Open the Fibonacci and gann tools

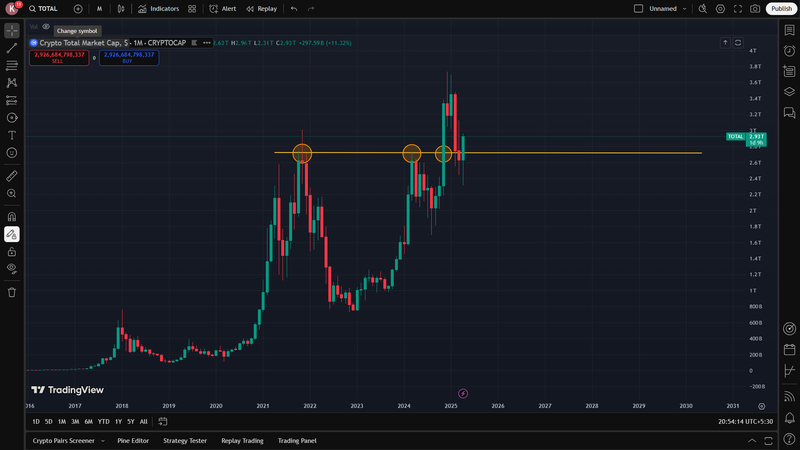tap(12, 65)
